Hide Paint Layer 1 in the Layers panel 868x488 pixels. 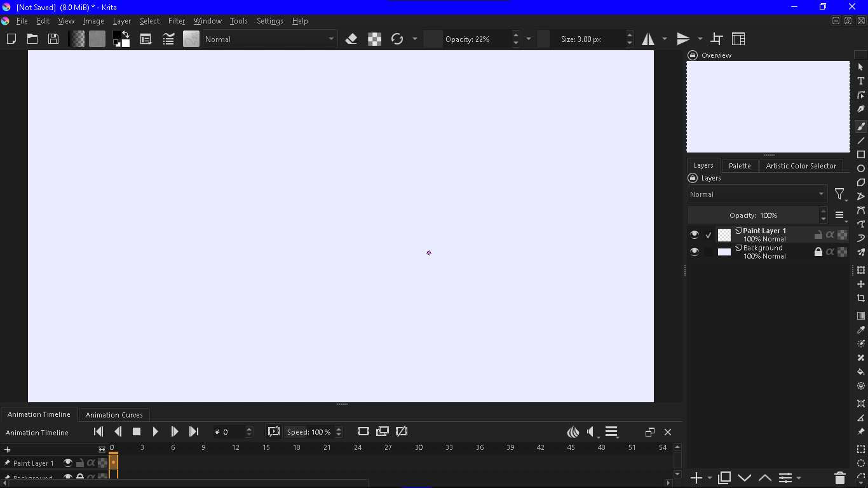click(x=695, y=235)
